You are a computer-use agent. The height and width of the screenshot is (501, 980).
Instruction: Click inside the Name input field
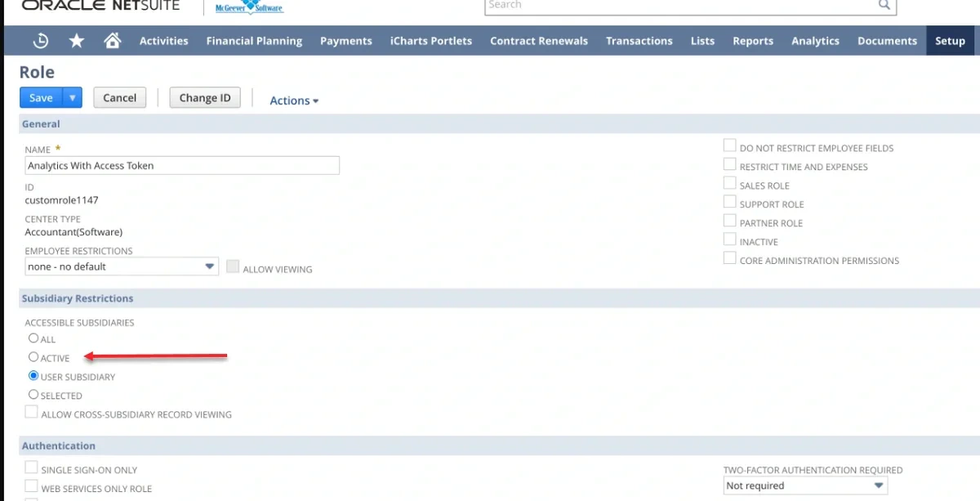coord(181,165)
